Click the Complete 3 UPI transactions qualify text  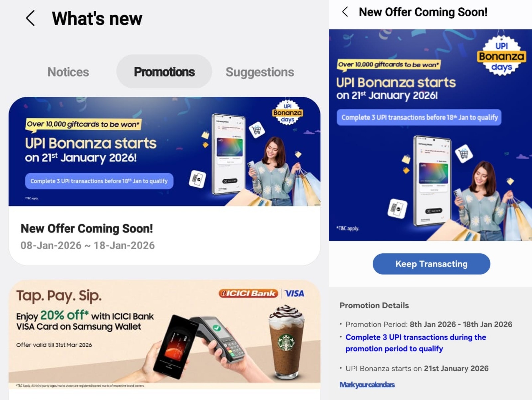pos(416,343)
